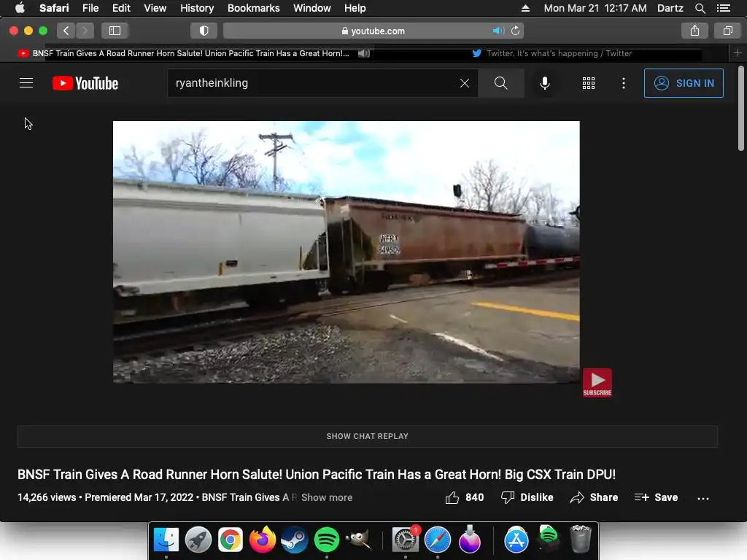Open the YouTube hamburger guide menu
The width and height of the screenshot is (747, 560).
coord(26,83)
